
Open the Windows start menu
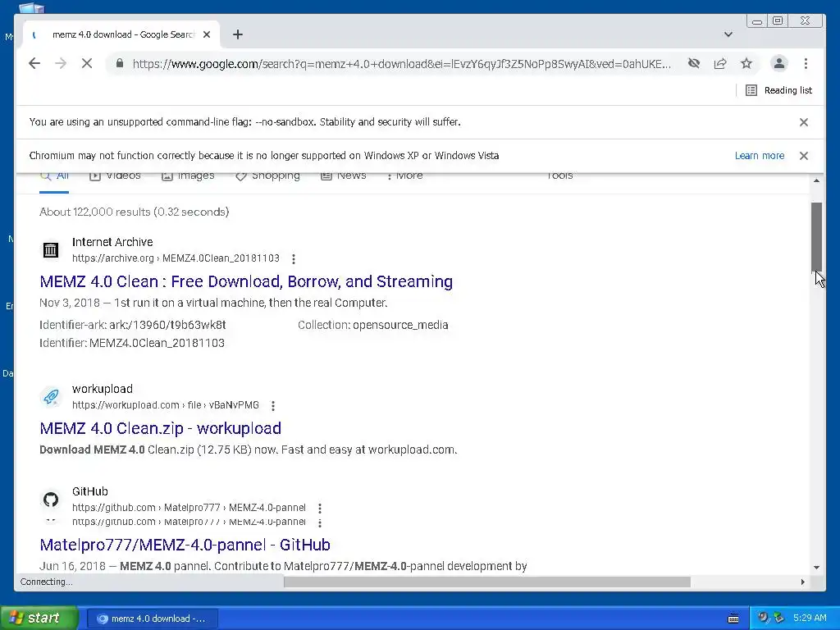pyautogui.click(x=39, y=618)
